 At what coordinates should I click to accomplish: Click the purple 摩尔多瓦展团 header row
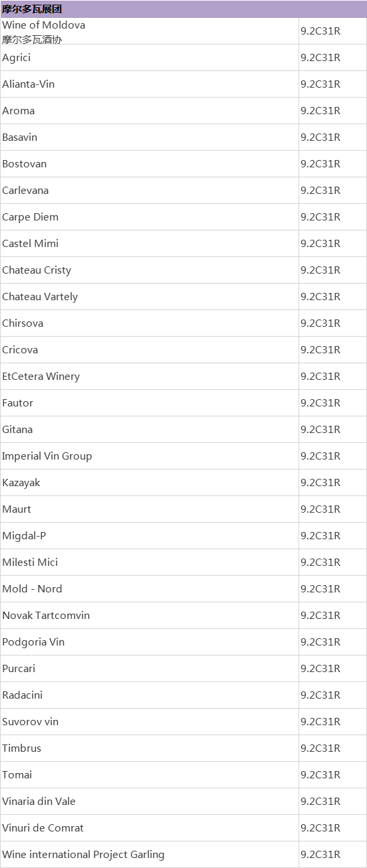click(x=183, y=9)
